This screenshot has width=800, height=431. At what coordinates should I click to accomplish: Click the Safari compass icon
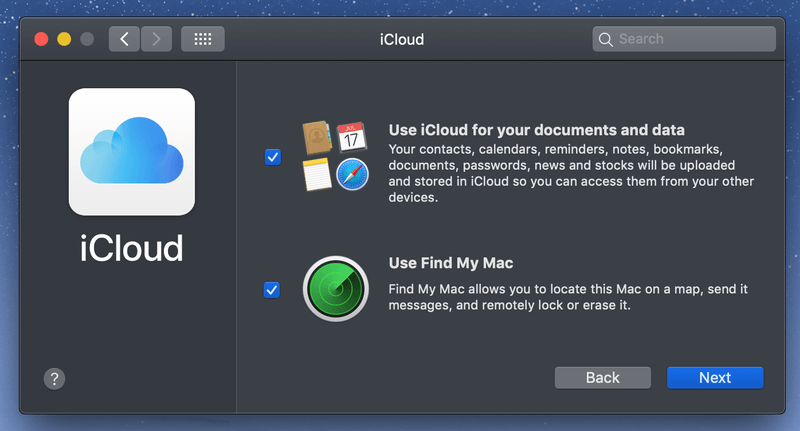click(x=352, y=175)
